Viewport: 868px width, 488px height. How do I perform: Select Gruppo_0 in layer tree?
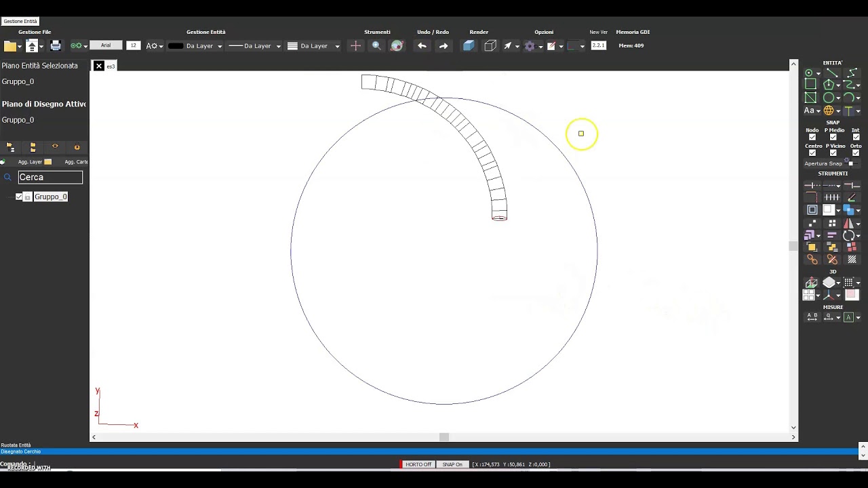pyautogui.click(x=51, y=197)
